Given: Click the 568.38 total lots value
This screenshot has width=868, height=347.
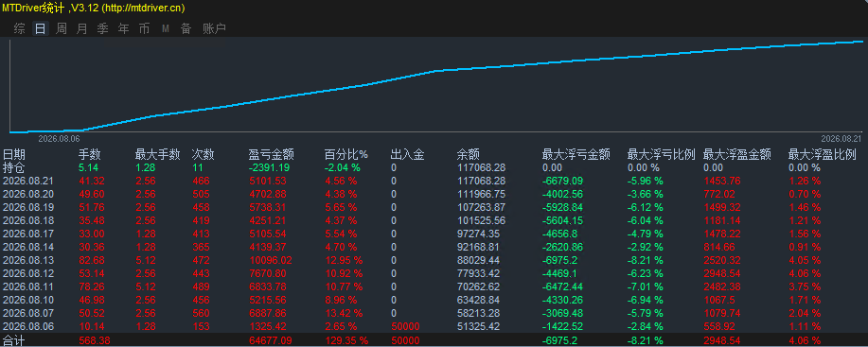Looking at the screenshot, I should coord(95,340).
